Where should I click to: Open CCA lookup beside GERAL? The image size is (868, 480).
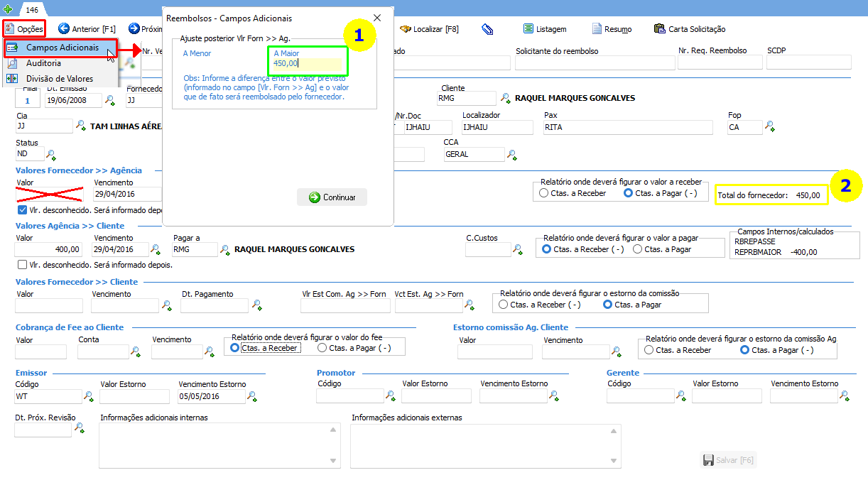(x=511, y=154)
